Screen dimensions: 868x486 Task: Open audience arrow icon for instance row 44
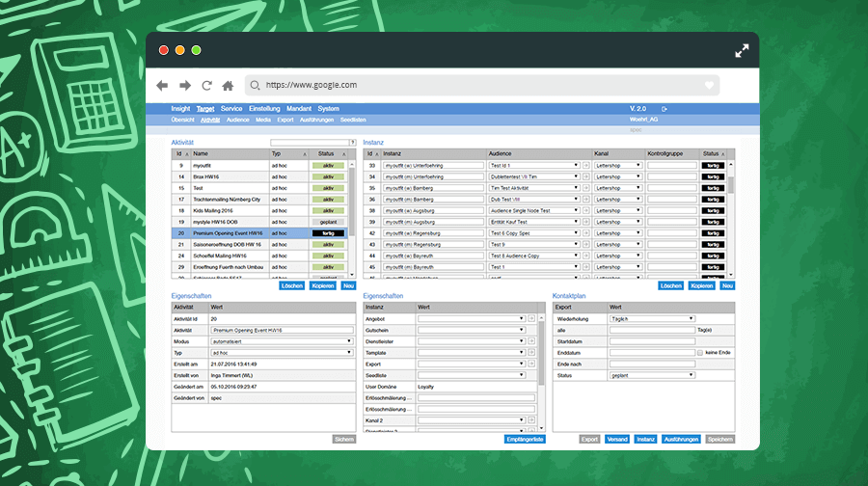(585, 256)
